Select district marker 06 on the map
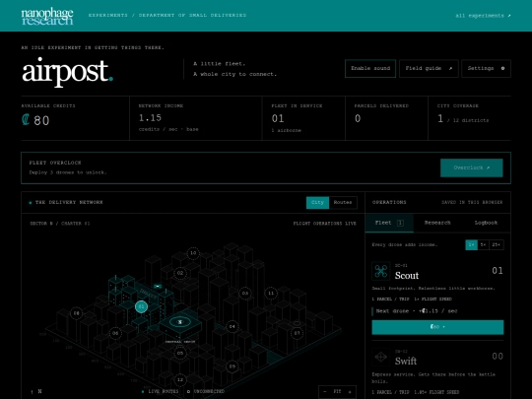The width and height of the screenshot is (532, 399). tap(115, 333)
